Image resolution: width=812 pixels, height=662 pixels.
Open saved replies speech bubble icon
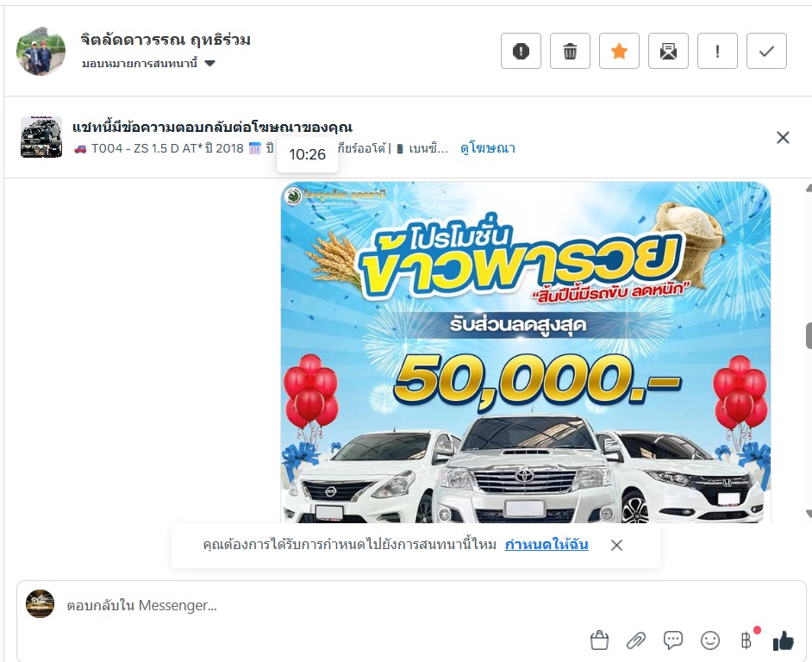click(672, 640)
